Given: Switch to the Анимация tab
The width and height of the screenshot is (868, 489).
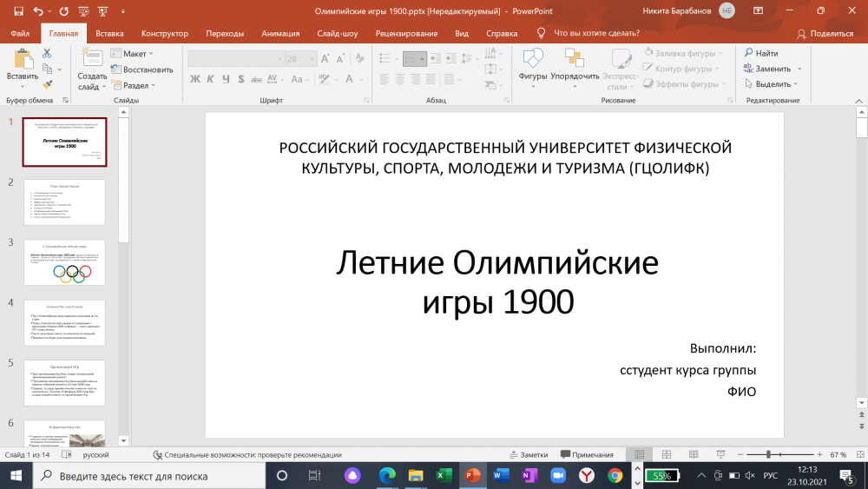Looking at the screenshot, I should pyautogui.click(x=280, y=33).
